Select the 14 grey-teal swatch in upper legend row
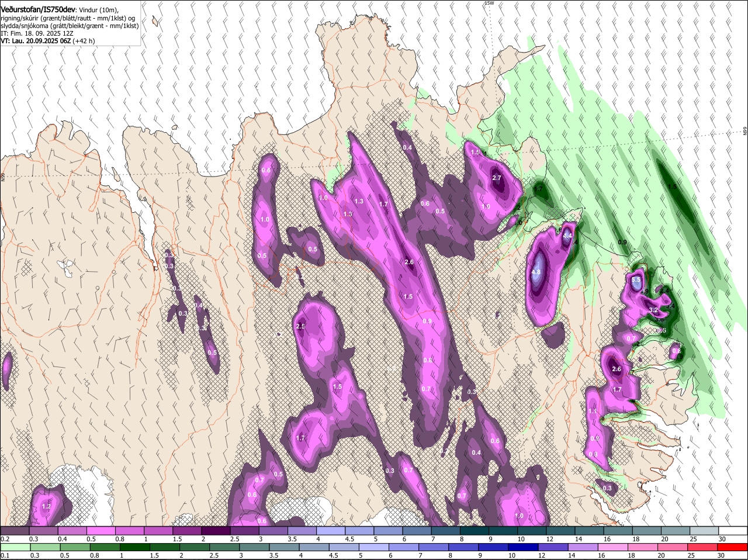Viewport: 748px width, 560px height. coord(590,531)
